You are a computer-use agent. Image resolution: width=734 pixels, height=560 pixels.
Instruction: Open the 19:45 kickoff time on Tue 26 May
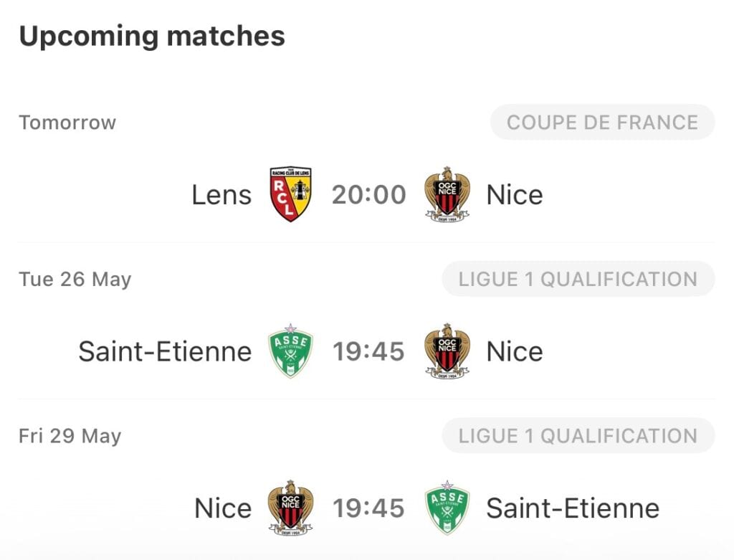tap(368, 351)
